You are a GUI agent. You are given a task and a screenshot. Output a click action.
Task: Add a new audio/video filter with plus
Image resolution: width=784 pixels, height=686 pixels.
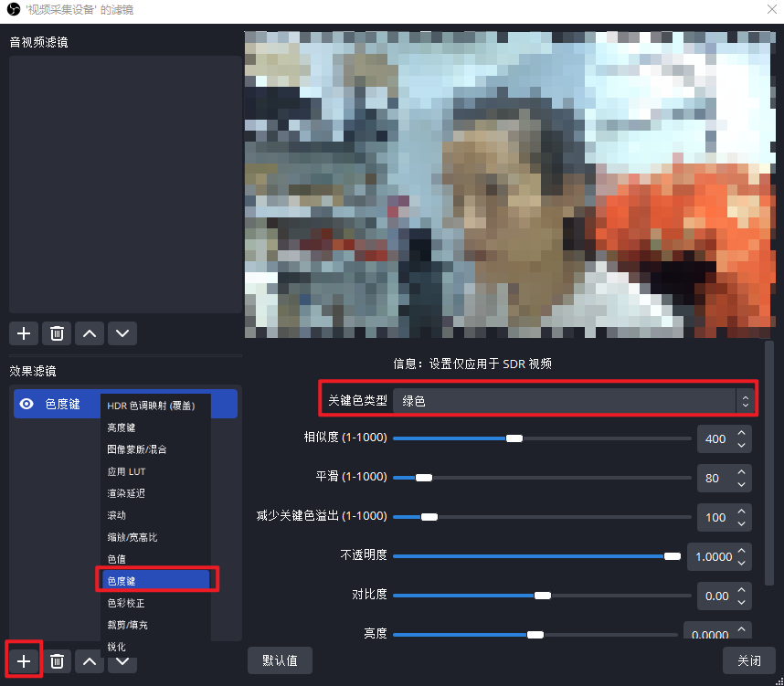(24, 333)
